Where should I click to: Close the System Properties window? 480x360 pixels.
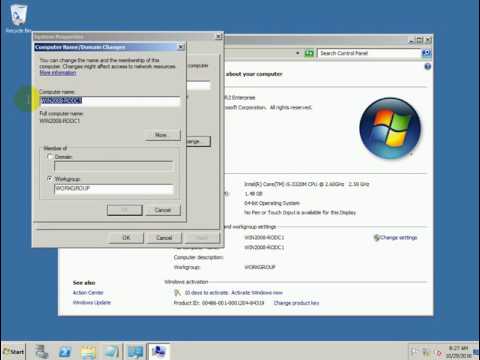click(218, 36)
